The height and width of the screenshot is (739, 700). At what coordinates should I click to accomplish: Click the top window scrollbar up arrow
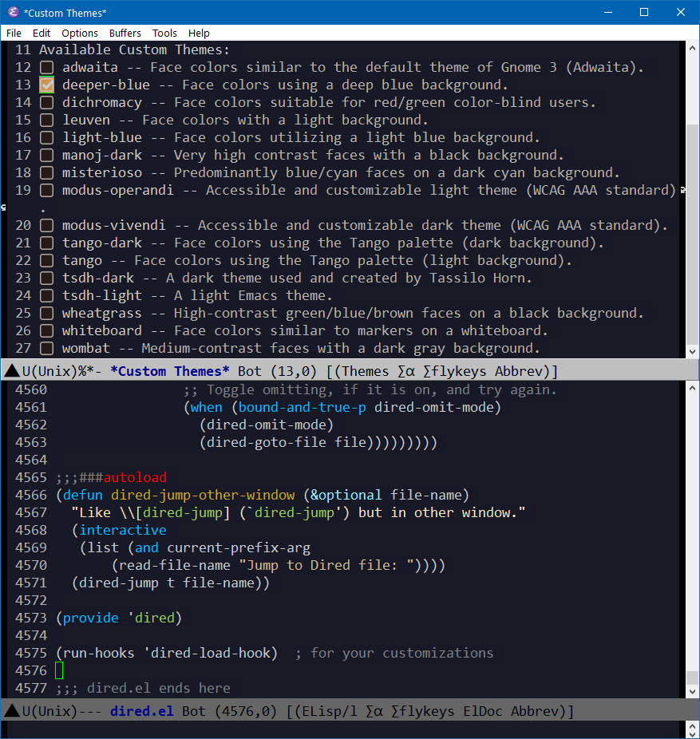(692, 48)
